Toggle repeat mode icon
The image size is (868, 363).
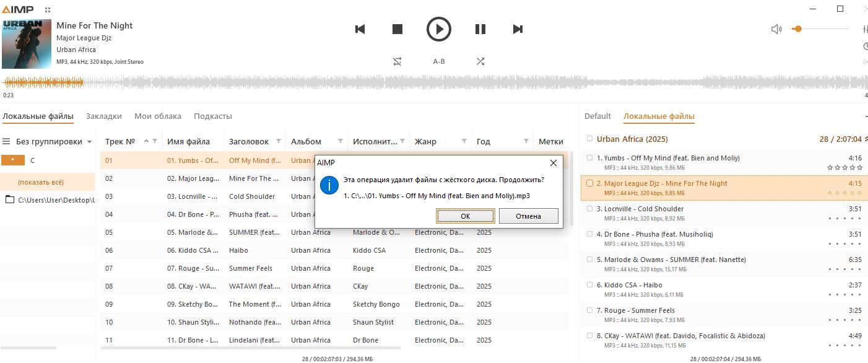tap(397, 61)
